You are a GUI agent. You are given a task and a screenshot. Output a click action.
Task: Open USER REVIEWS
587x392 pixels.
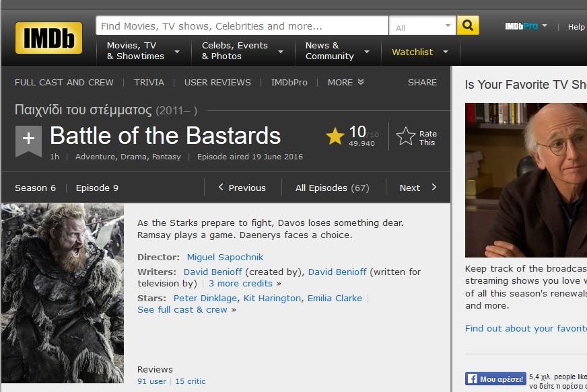tap(217, 82)
